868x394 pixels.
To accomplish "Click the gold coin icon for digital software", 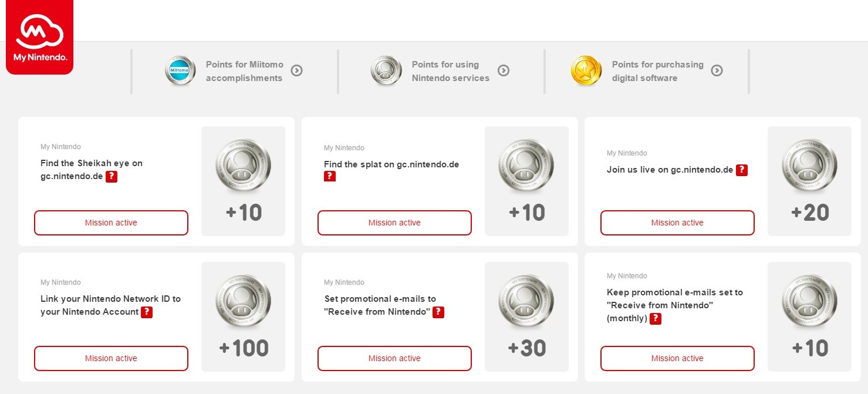I will 586,71.
